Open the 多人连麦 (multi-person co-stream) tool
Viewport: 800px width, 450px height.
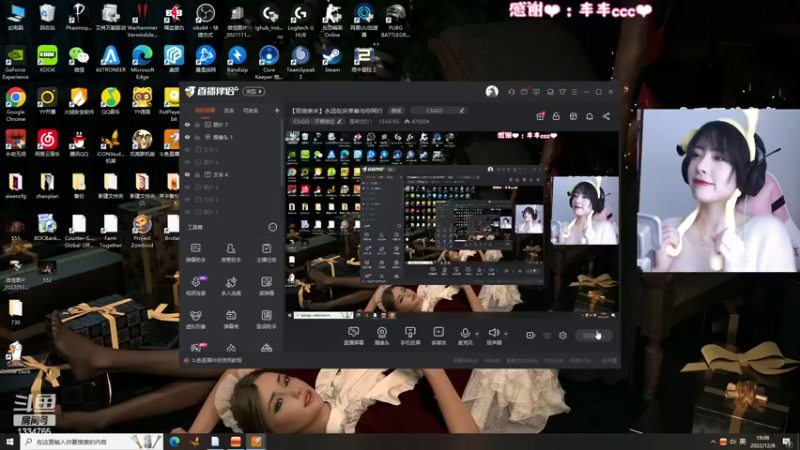(231, 286)
